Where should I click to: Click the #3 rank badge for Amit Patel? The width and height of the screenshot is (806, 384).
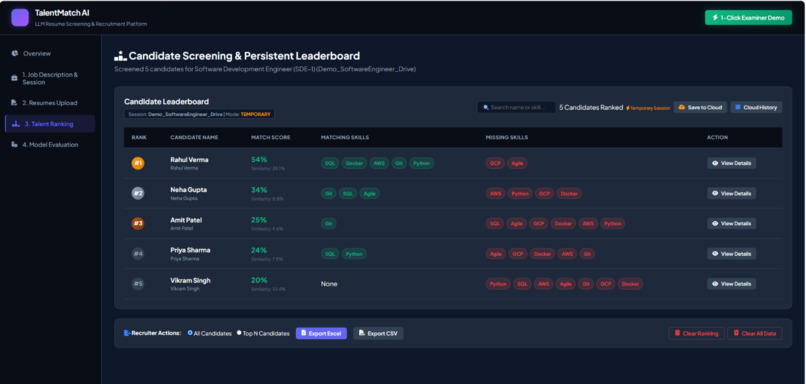coord(138,224)
